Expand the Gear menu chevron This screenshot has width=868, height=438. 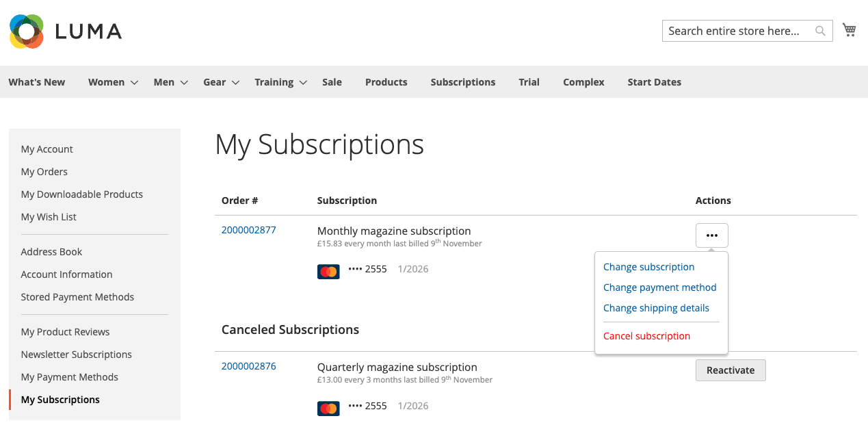pyautogui.click(x=235, y=83)
